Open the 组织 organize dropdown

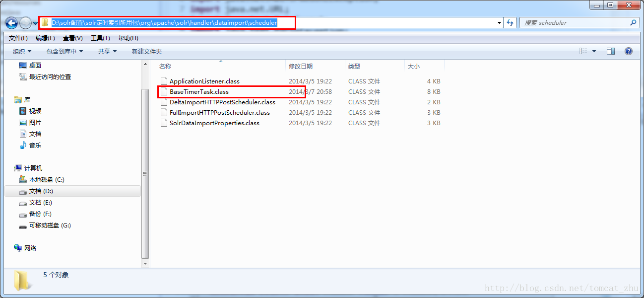point(22,52)
